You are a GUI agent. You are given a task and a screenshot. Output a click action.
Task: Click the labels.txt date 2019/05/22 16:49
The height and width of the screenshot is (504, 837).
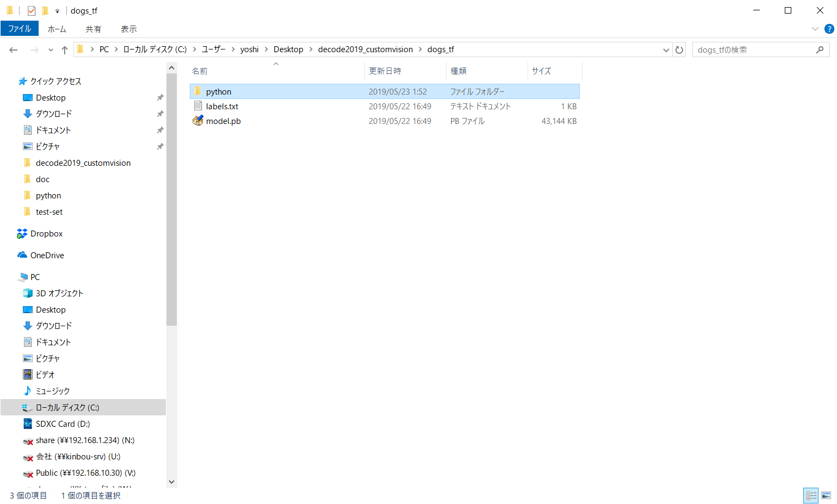400,107
